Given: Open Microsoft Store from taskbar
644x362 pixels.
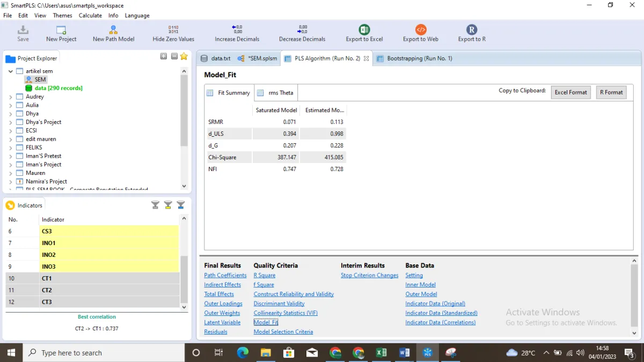Looking at the screenshot, I should (x=289, y=352).
